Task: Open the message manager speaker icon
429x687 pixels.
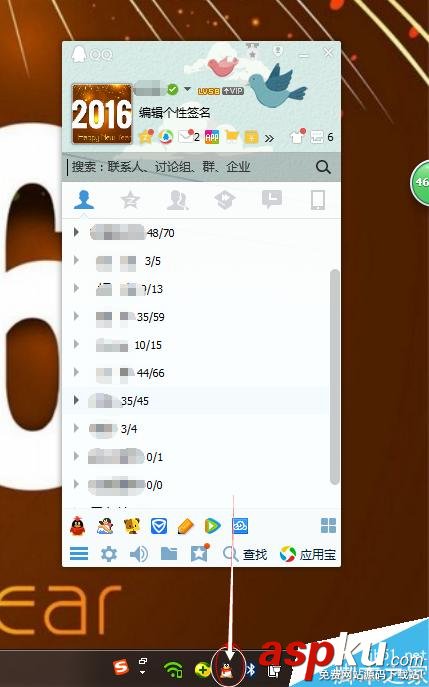Action: tap(139, 554)
